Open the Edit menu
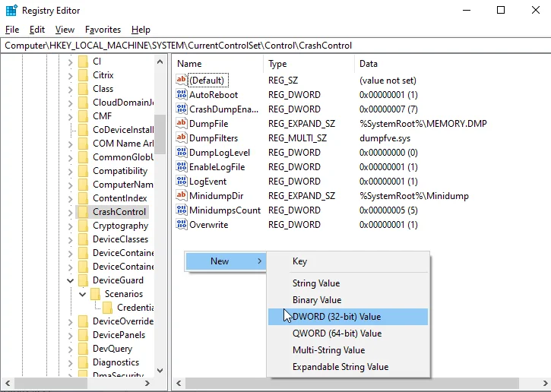551x392 pixels. click(x=37, y=30)
